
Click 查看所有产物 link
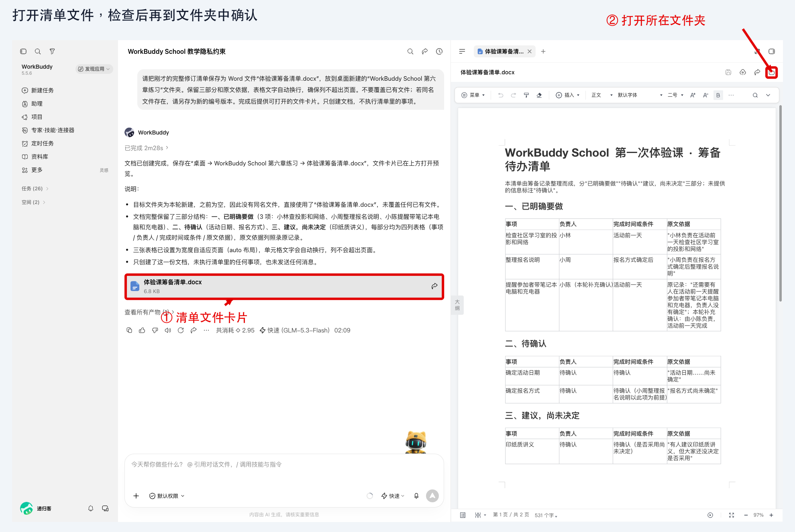coord(149,312)
